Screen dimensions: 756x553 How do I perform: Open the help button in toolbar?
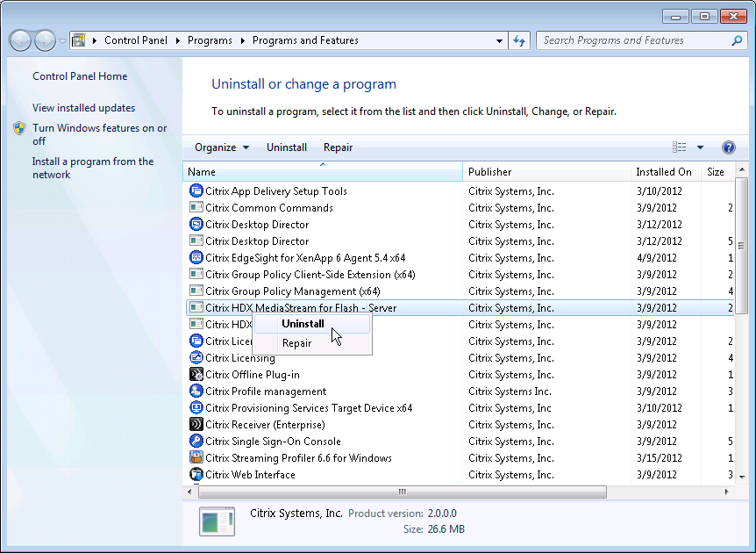(x=729, y=147)
